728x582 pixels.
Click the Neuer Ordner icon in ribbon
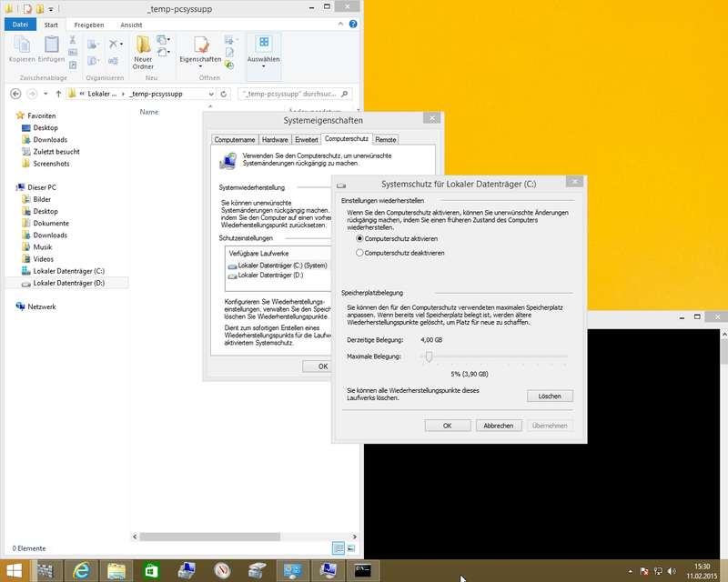(143, 48)
